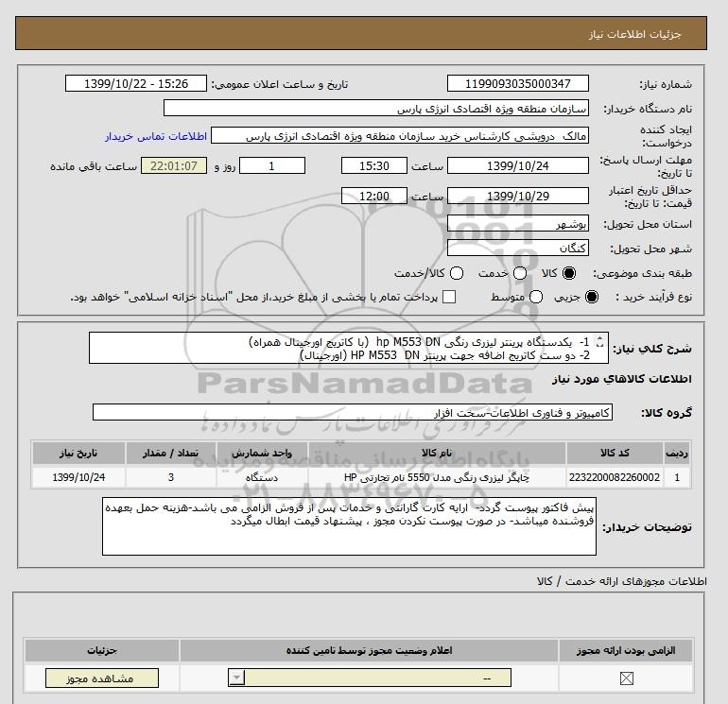Open اطلاعات تماس خریدار link
The image size is (728, 704).
tap(156, 136)
